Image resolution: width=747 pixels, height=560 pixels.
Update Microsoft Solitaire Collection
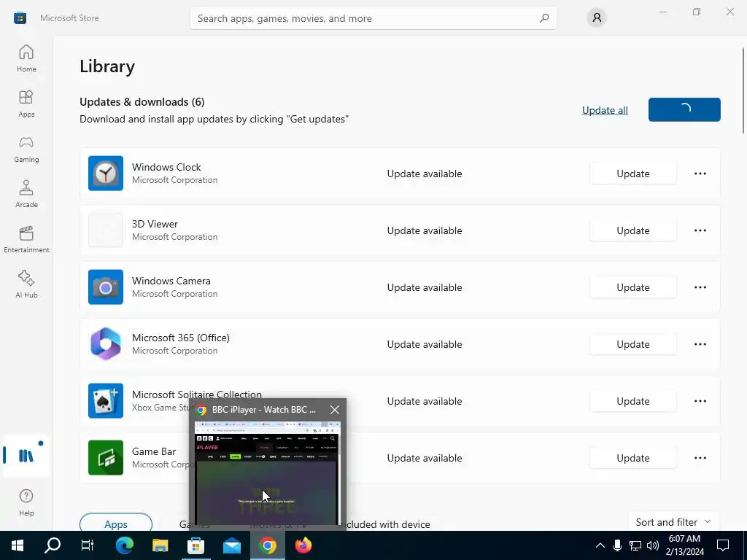632,401
